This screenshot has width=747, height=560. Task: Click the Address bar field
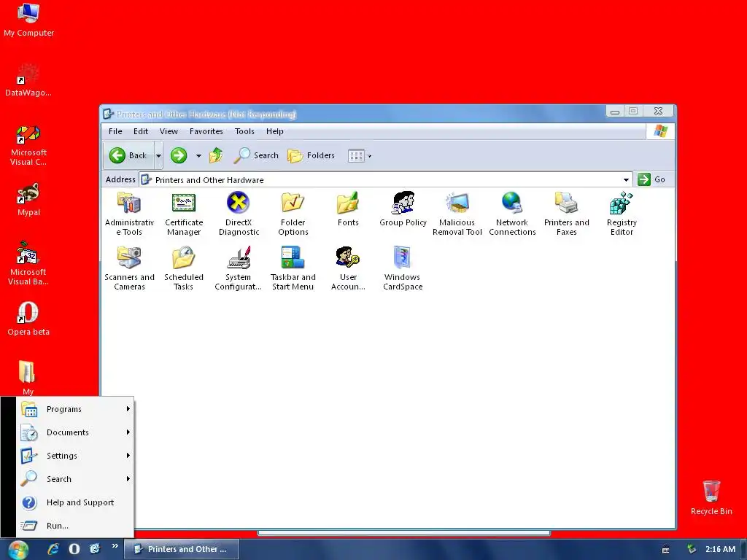click(387, 179)
